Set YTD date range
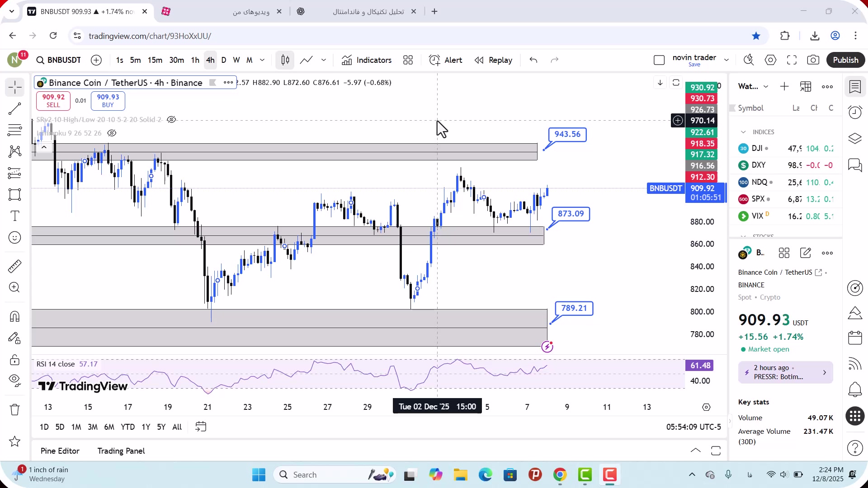The height and width of the screenshot is (488, 868). click(128, 427)
